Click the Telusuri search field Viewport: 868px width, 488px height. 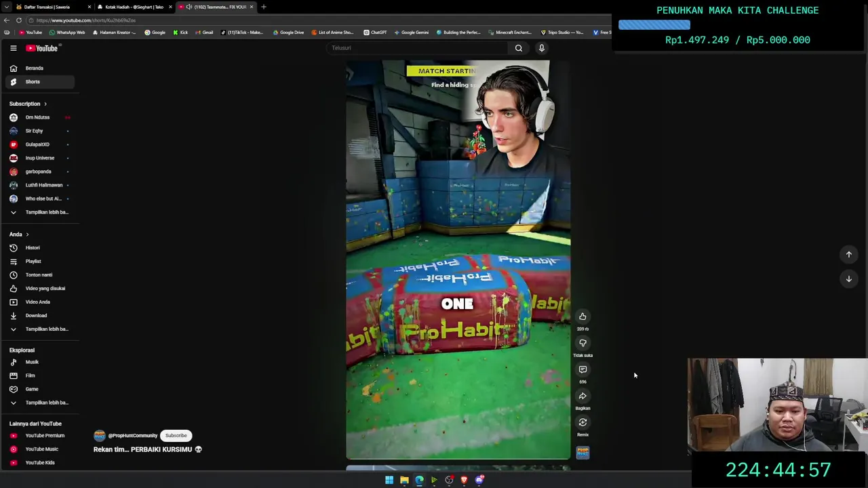click(417, 48)
